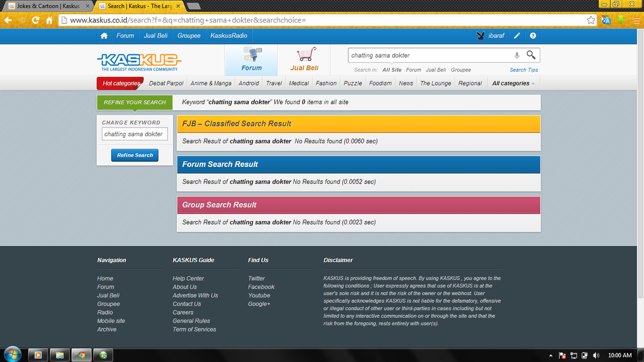
Task: Open the Debat Parpol category
Action: (166, 83)
